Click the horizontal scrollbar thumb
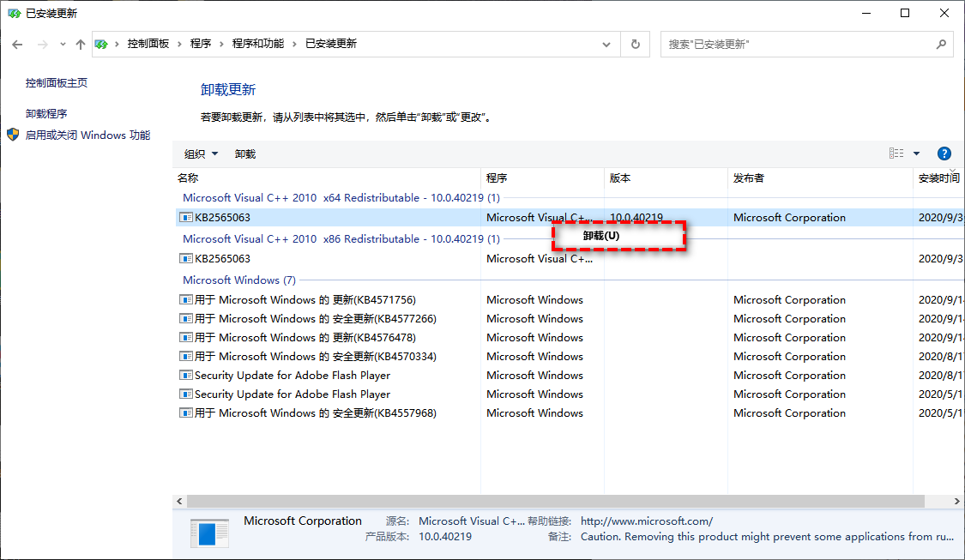Viewport: 965px width, 560px height. pos(555,502)
